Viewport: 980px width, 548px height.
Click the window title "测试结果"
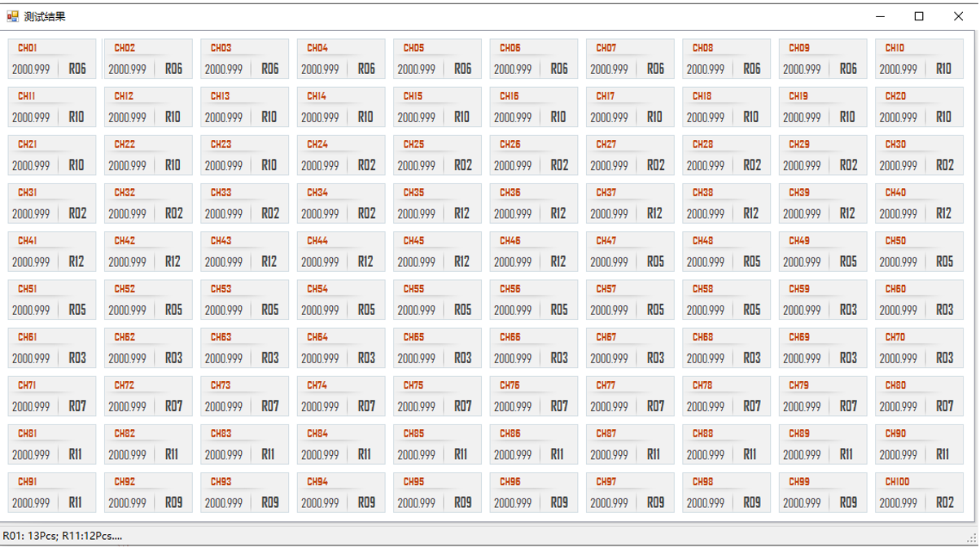tap(45, 16)
